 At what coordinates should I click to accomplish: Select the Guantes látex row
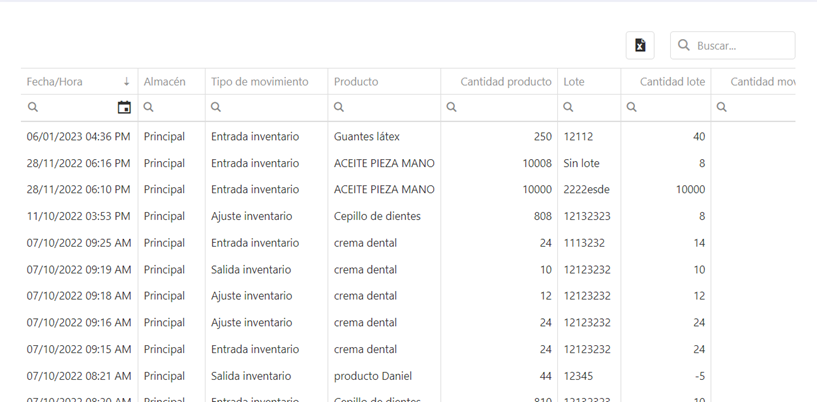coord(372,136)
